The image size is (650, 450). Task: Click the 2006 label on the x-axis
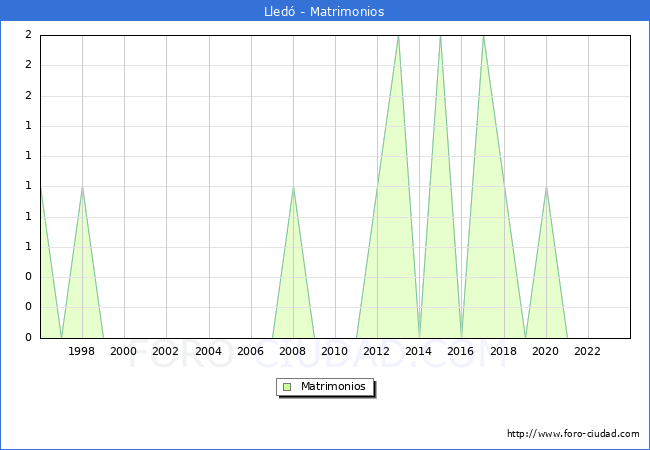(x=251, y=351)
